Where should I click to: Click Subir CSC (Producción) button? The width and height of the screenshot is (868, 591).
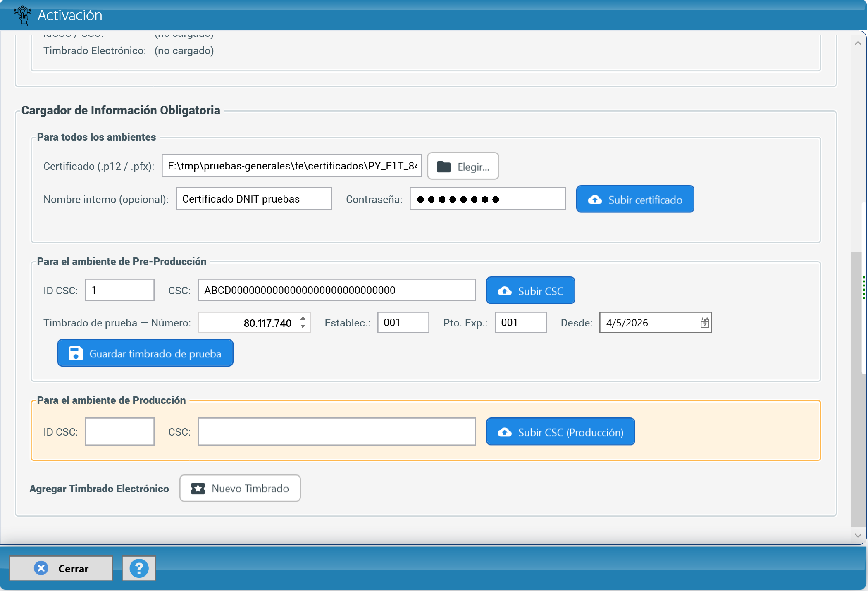click(560, 431)
